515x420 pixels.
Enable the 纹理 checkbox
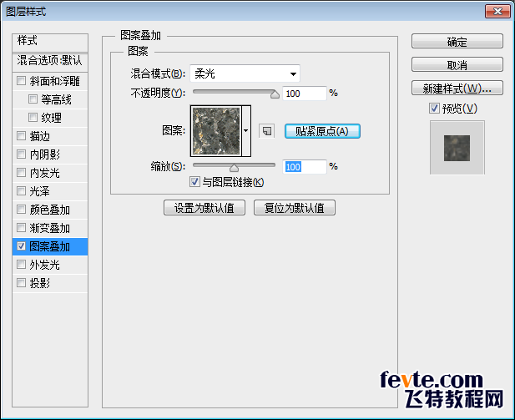[x=33, y=118]
